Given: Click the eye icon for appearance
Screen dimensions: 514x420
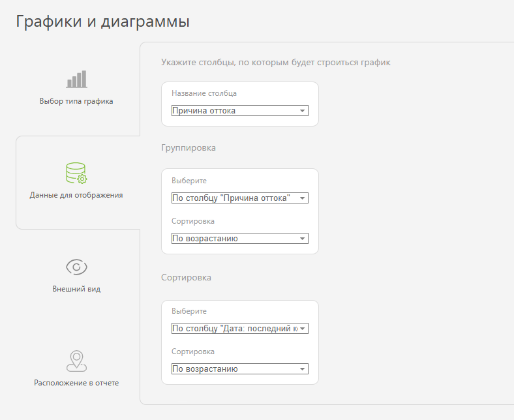Looking at the screenshot, I should pyautogui.click(x=76, y=267).
